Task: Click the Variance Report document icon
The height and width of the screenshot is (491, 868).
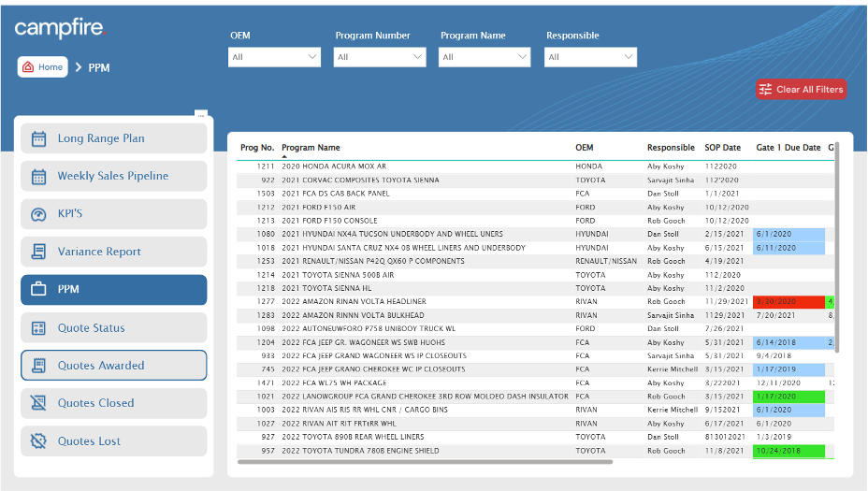Action: (x=38, y=252)
